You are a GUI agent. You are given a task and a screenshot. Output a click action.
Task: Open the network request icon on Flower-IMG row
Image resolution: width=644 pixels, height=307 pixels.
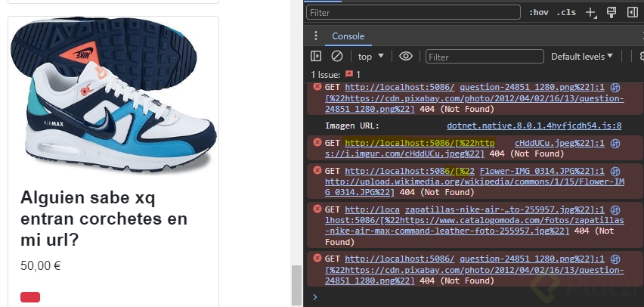(x=615, y=172)
